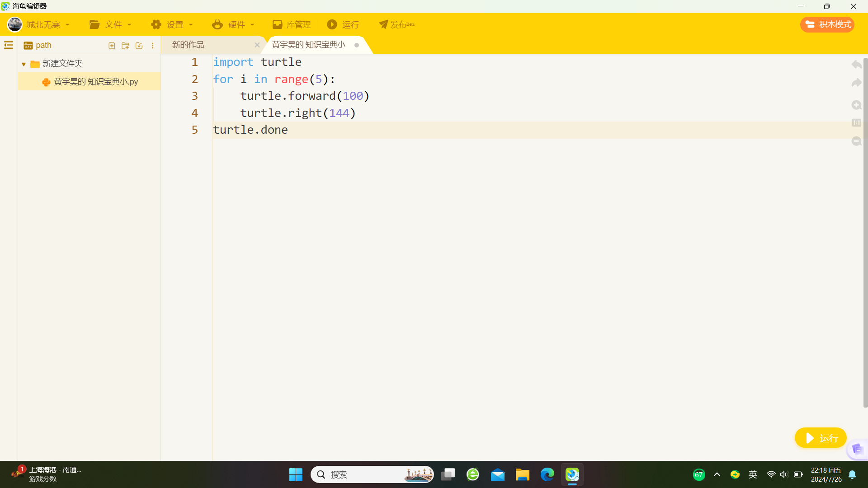Open the floating assistant icon
Image resolution: width=868 pixels, height=488 pixels.
857,449
